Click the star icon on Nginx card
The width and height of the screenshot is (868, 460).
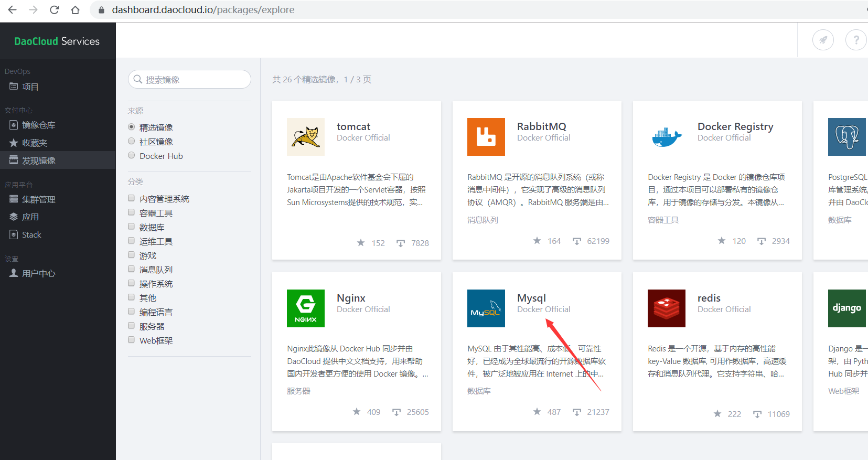[x=357, y=412]
